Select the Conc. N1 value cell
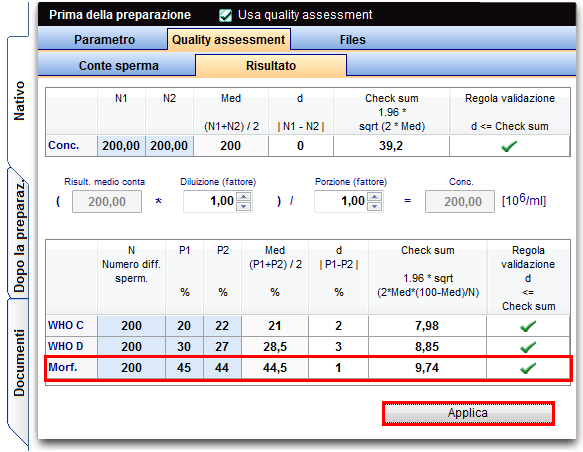The image size is (583, 452). tap(121, 145)
